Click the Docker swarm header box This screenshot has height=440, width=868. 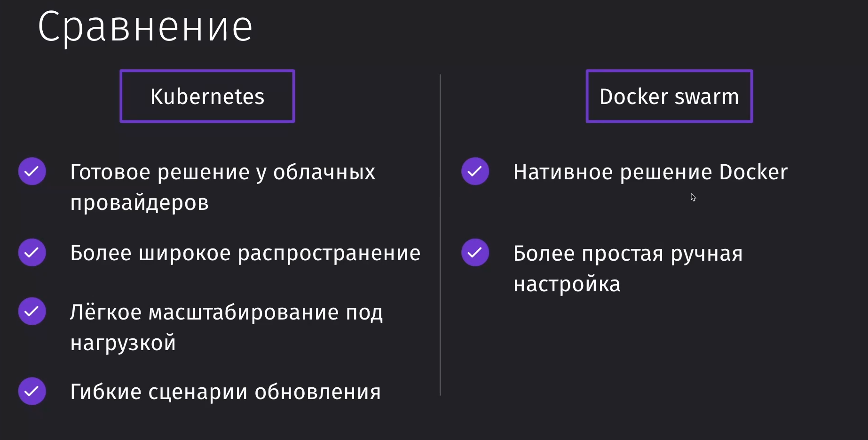(669, 96)
